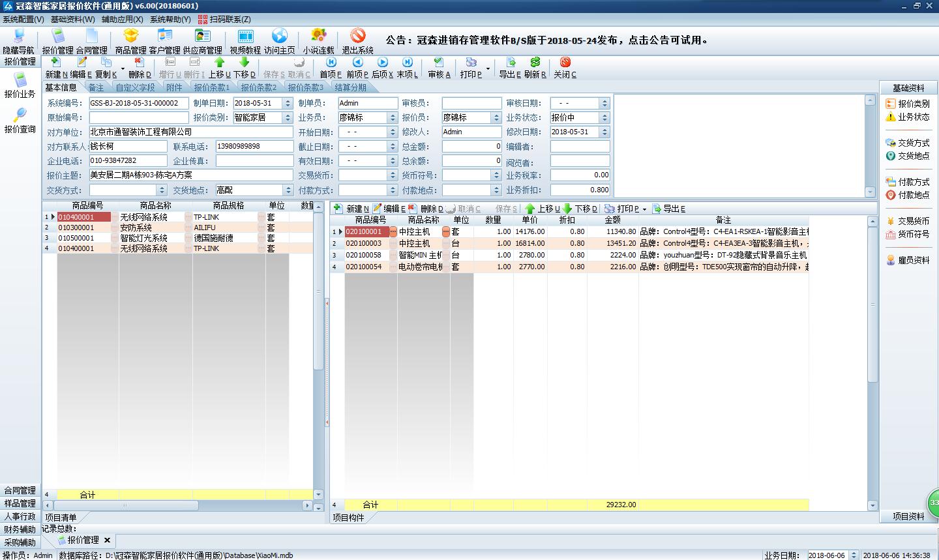The height and width of the screenshot is (560, 939).
Task: Open the 制单日期 date dropdown
Action: pos(288,103)
